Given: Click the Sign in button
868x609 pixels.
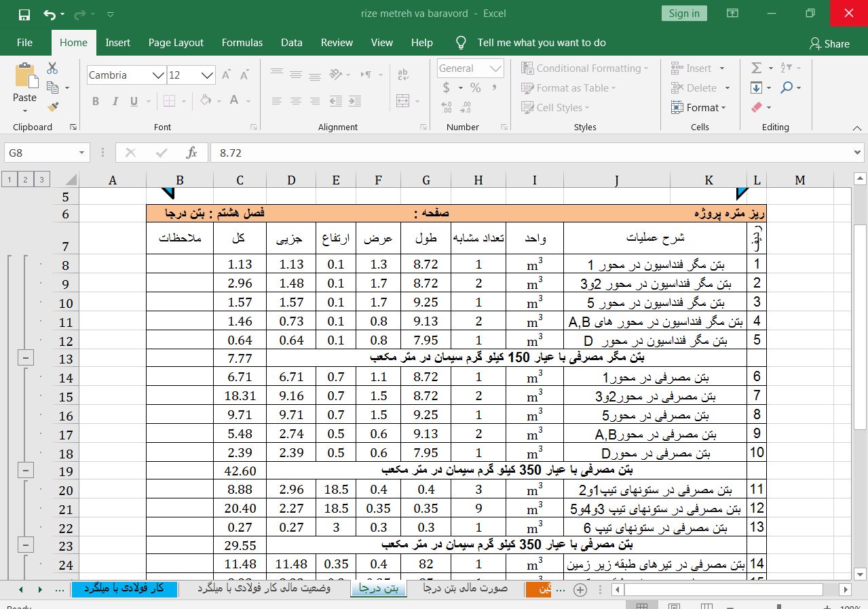Looking at the screenshot, I should point(683,14).
